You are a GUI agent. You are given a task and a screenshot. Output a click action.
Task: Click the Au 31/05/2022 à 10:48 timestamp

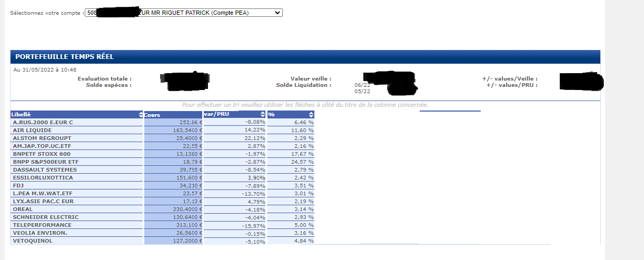coord(45,69)
